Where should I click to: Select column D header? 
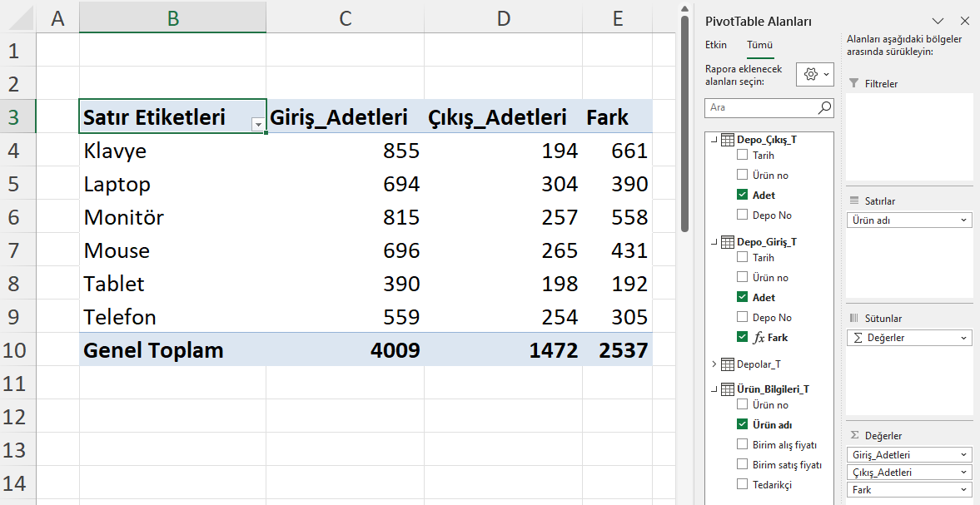504,18
